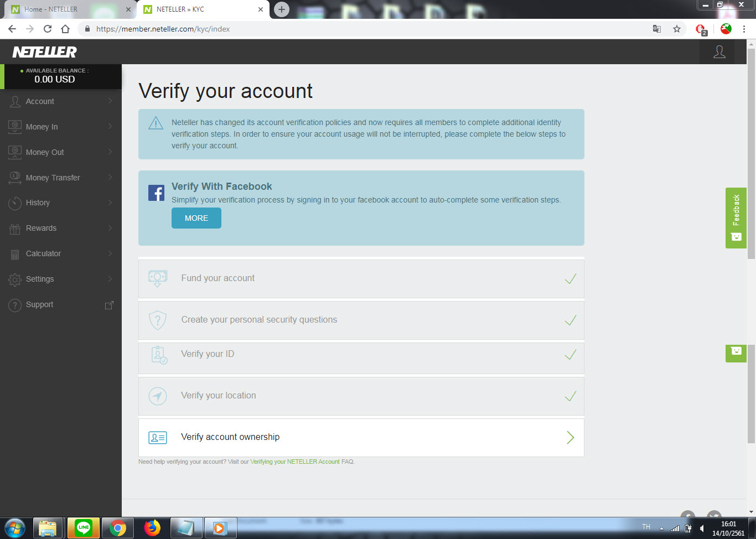
Task: Bookmark page with the star icon
Action: 677,29
